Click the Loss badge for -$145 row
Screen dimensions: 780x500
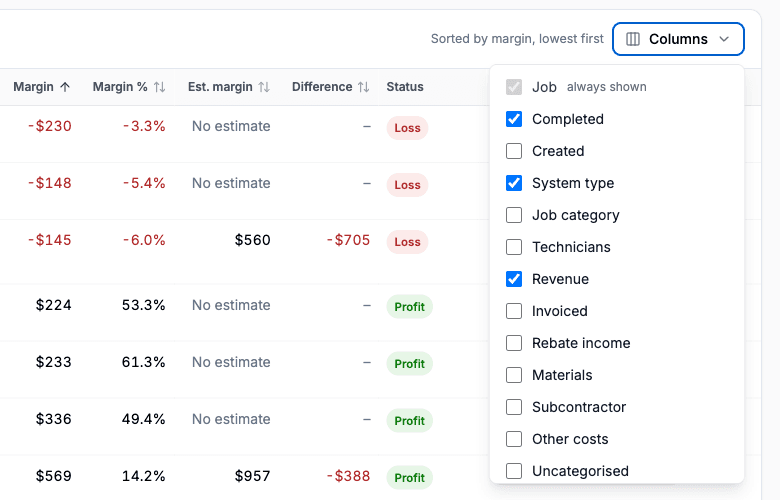tap(407, 242)
